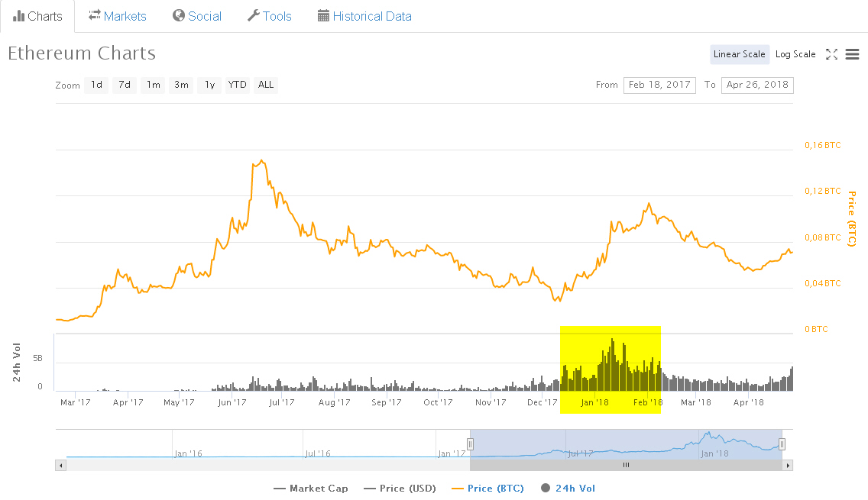This screenshot has width=868, height=500.
Task: Click the left navigator range handle
Action: [470, 444]
